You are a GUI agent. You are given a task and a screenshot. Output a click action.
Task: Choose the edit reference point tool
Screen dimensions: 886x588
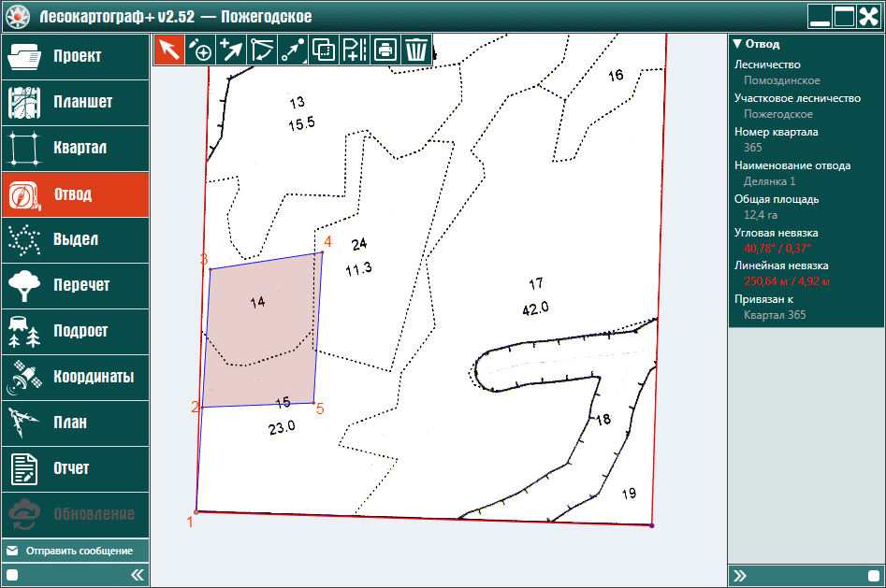tap(200, 50)
